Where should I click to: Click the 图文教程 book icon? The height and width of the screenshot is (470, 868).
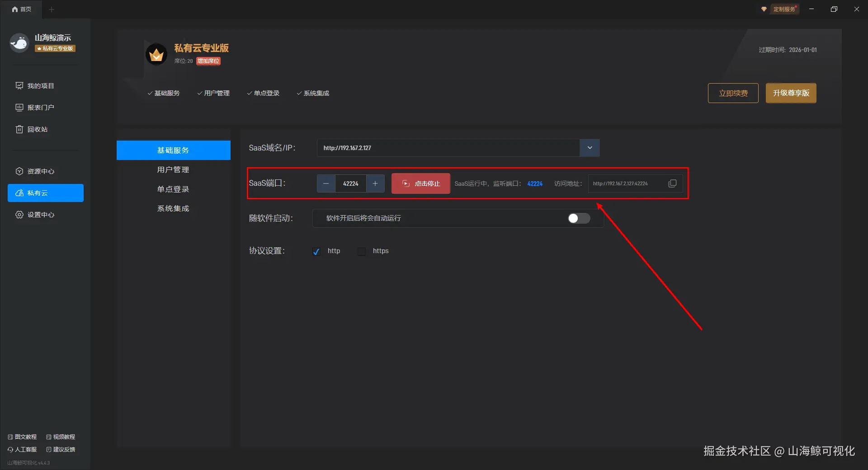pyautogui.click(x=10, y=437)
